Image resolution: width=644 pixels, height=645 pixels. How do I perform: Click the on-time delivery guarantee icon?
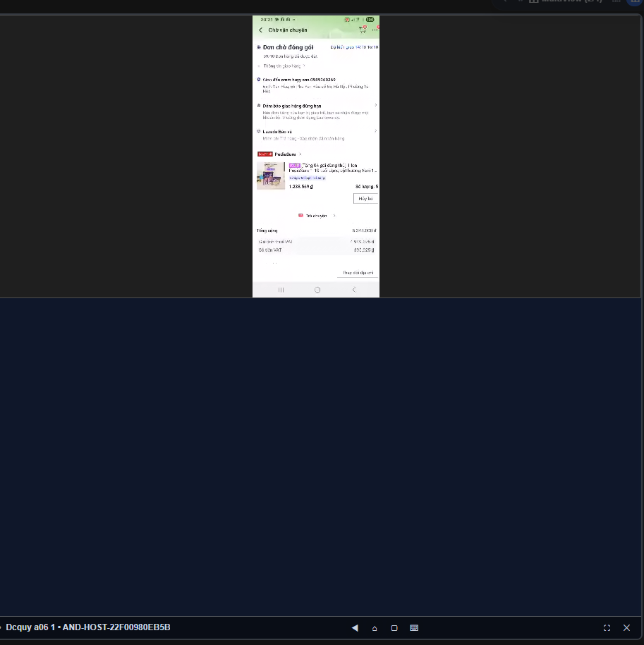[x=259, y=106]
